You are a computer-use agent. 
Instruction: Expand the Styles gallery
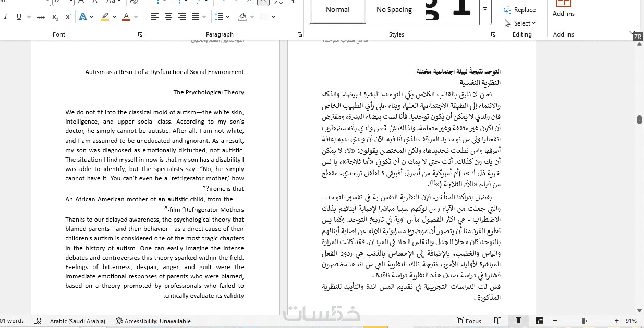[x=485, y=9]
